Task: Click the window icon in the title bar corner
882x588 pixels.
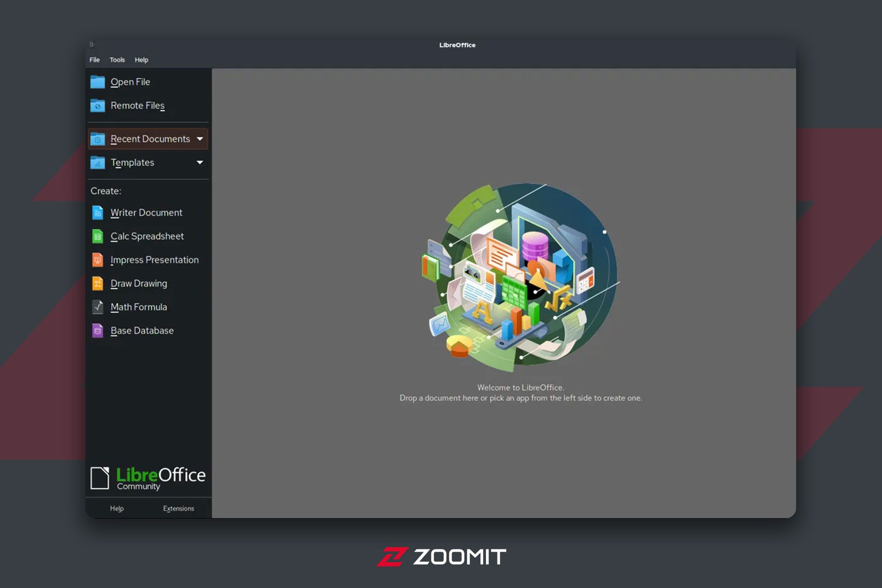Action: pos(91,45)
